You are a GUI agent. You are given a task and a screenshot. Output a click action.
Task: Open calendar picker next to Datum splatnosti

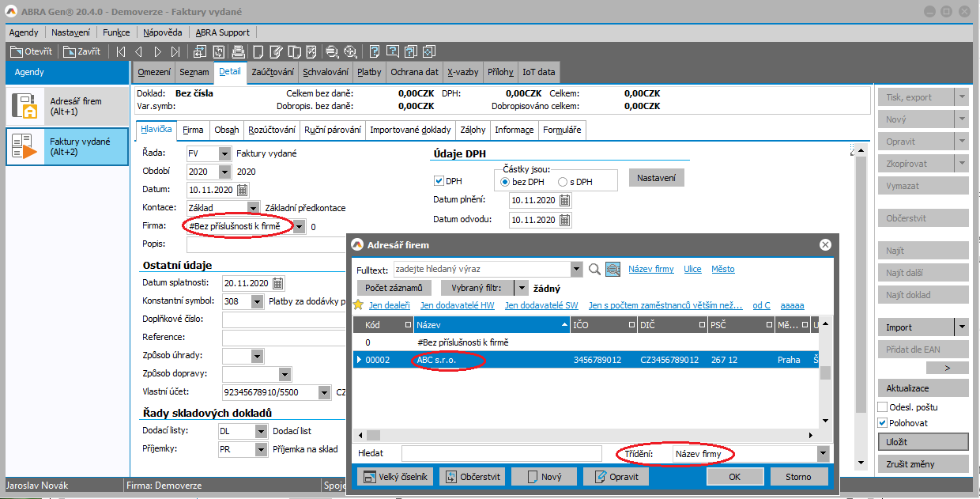pos(277,284)
